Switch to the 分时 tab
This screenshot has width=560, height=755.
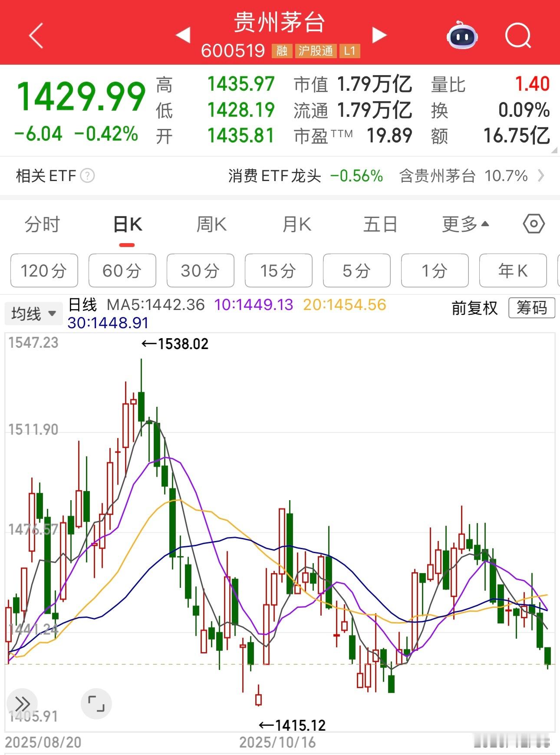point(42,224)
